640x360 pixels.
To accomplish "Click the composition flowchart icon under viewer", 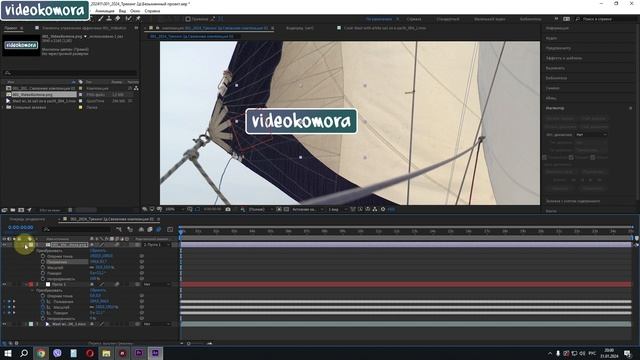I will pyautogui.click(x=375, y=209).
